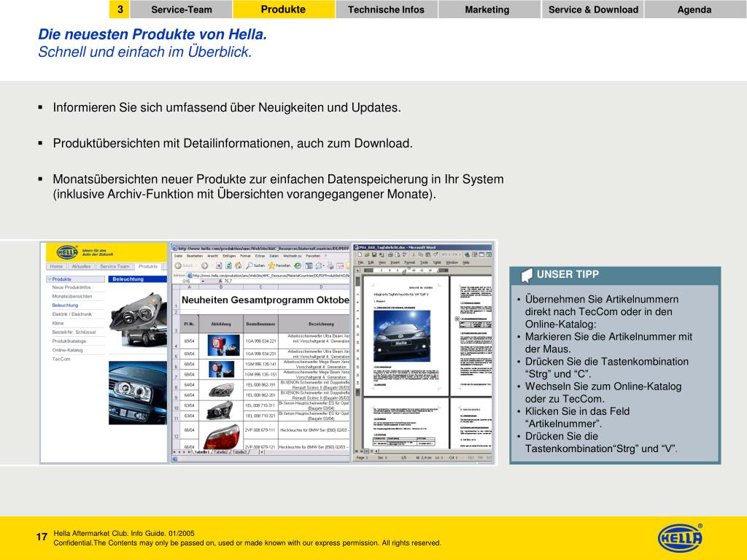Select cell with order number 1GA 998 534-221
The height and width of the screenshot is (560, 747).
tap(260, 341)
